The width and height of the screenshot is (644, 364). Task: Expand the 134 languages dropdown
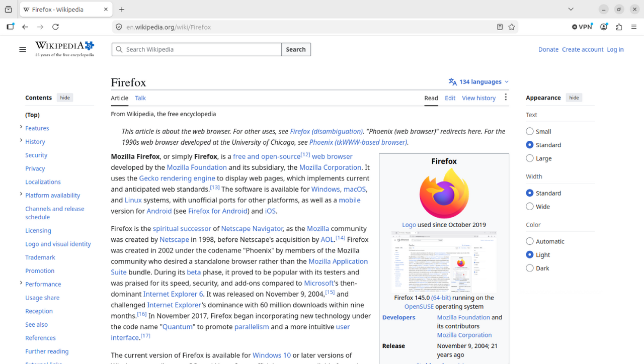478,82
